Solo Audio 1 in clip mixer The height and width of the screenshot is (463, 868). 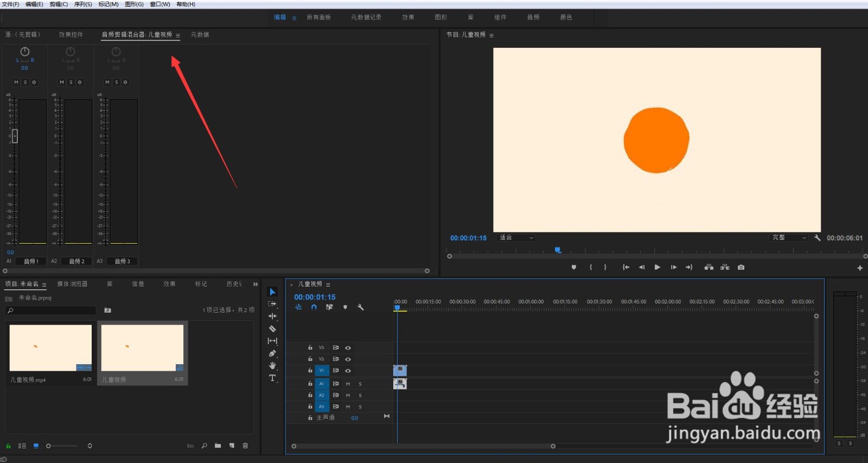[x=25, y=83]
